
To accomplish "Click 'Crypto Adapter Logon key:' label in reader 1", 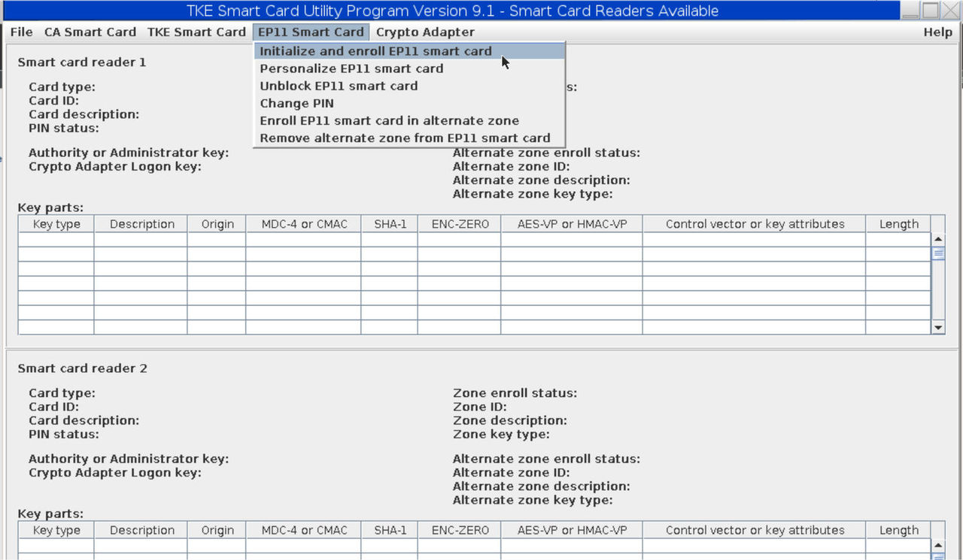I will point(114,167).
